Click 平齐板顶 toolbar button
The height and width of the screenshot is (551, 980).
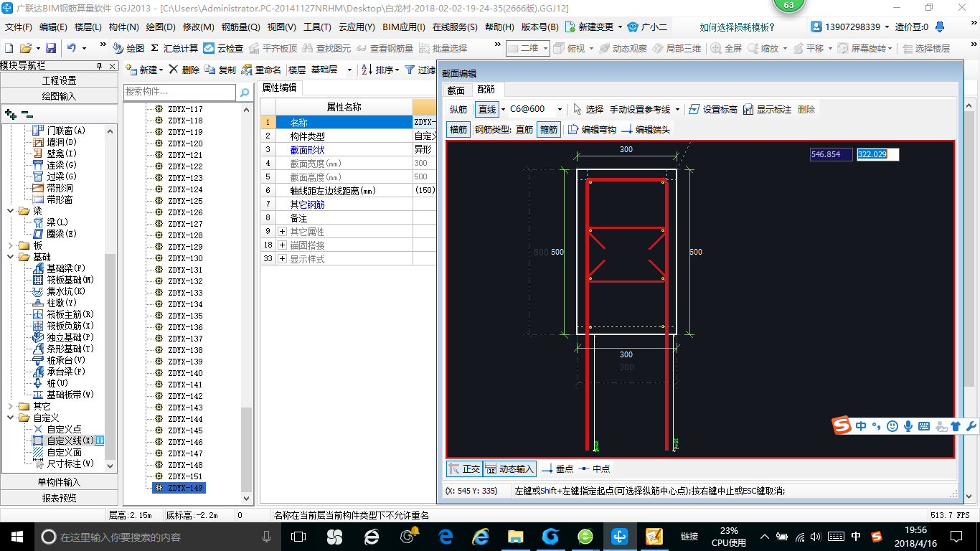(x=273, y=48)
